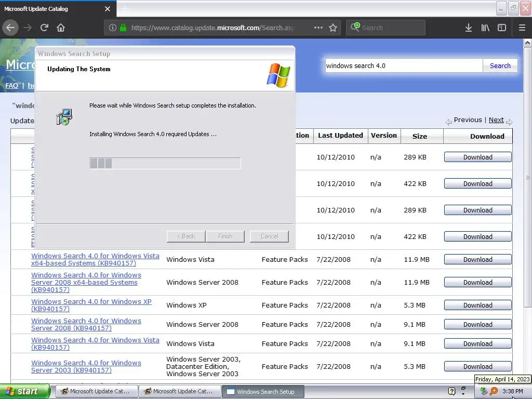Image resolution: width=532 pixels, height=399 pixels.
Task: Sort by the Version column header
Action: (384, 136)
